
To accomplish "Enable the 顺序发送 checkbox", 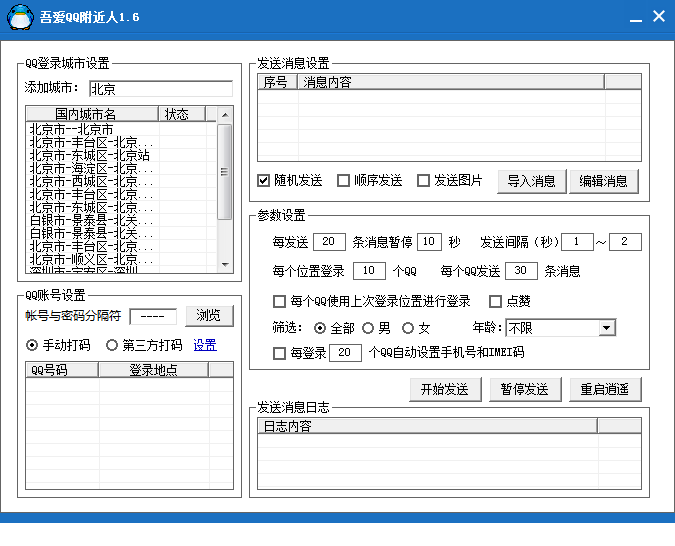I will [x=343, y=180].
